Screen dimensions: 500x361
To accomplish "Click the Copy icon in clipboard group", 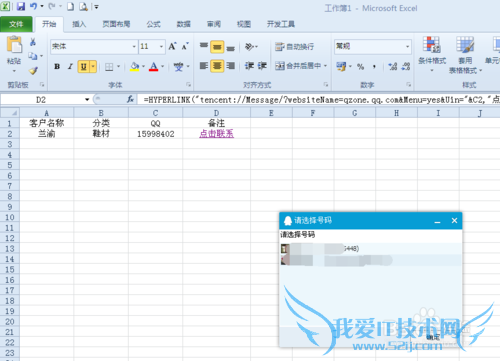I will point(33,56).
